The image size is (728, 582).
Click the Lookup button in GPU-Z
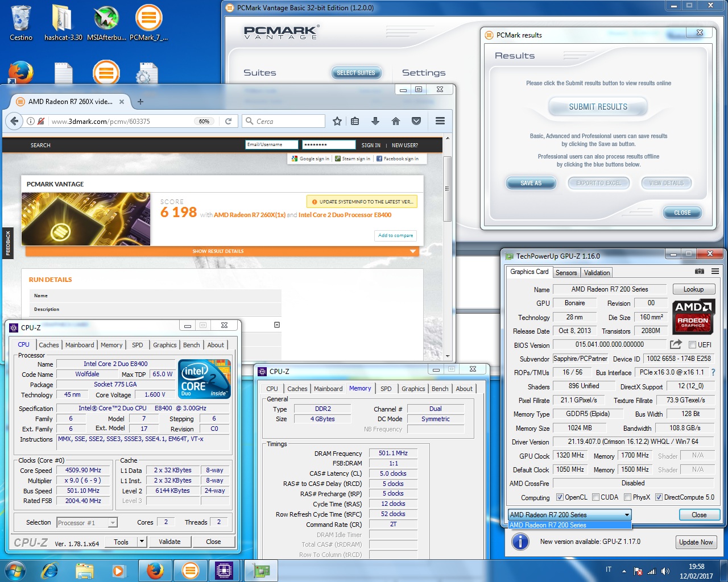tap(693, 289)
